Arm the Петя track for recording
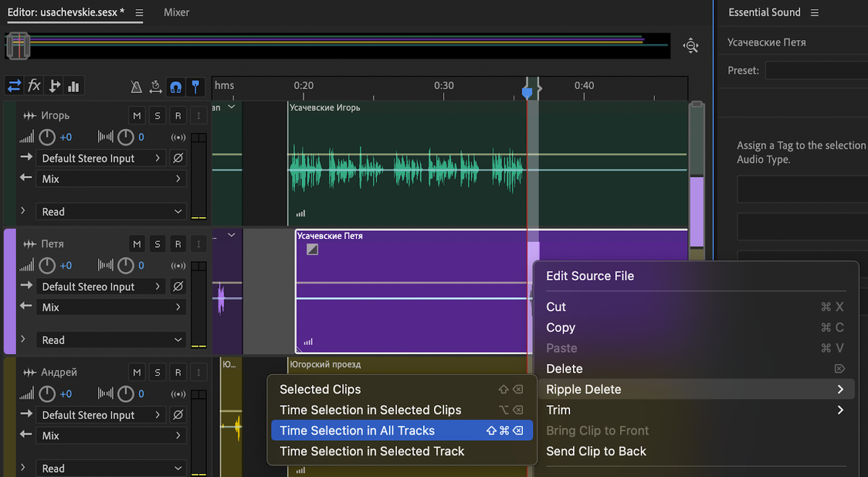The image size is (868, 477). pyautogui.click(x=178, y=245)
